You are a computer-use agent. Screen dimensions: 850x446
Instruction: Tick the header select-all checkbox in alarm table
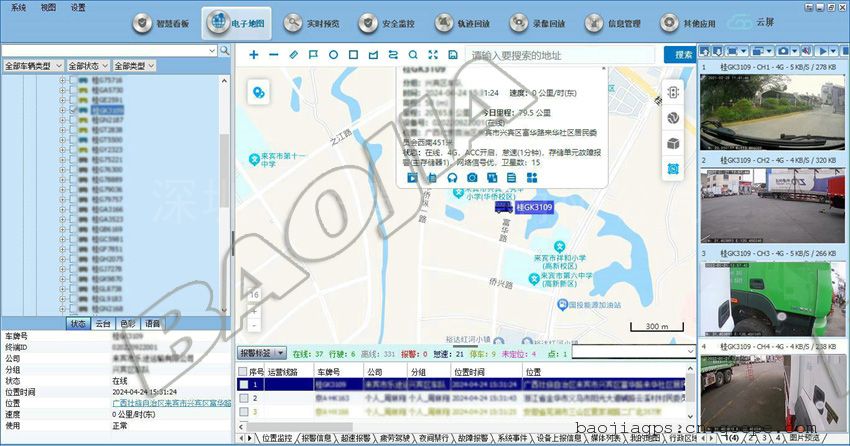point(242,371)
